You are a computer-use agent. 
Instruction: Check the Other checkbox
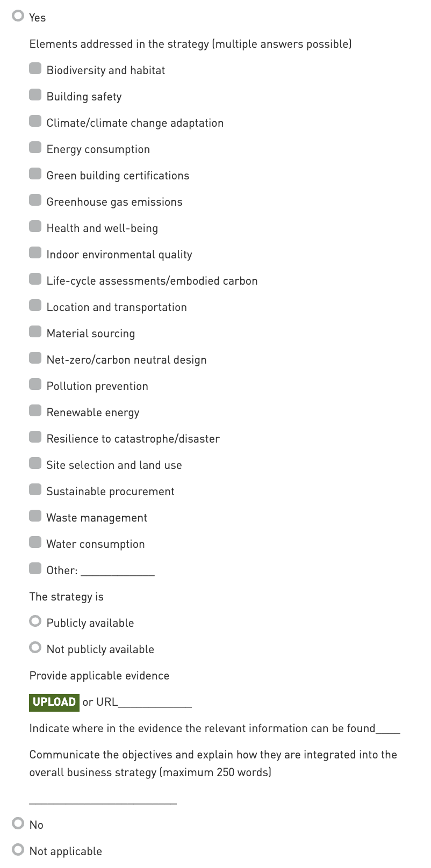tap(35, 569)
